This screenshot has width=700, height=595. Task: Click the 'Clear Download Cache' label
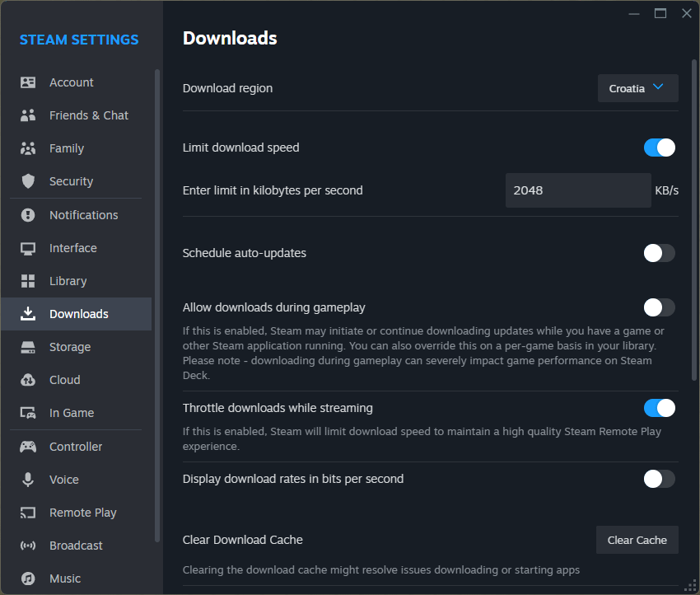coord(242,540)
